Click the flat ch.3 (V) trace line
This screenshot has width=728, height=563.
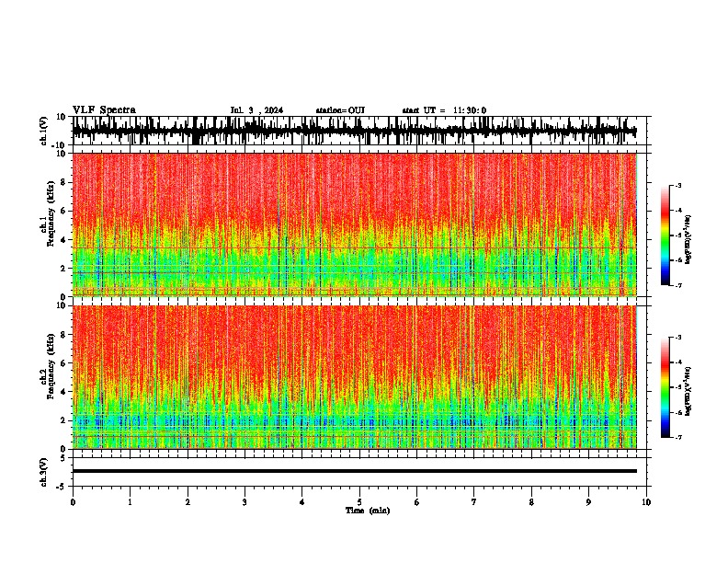tap(354, 471)
